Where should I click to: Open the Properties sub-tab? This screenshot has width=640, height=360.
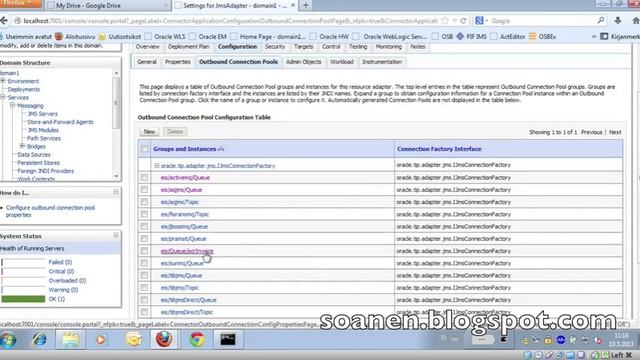(178, 62)
